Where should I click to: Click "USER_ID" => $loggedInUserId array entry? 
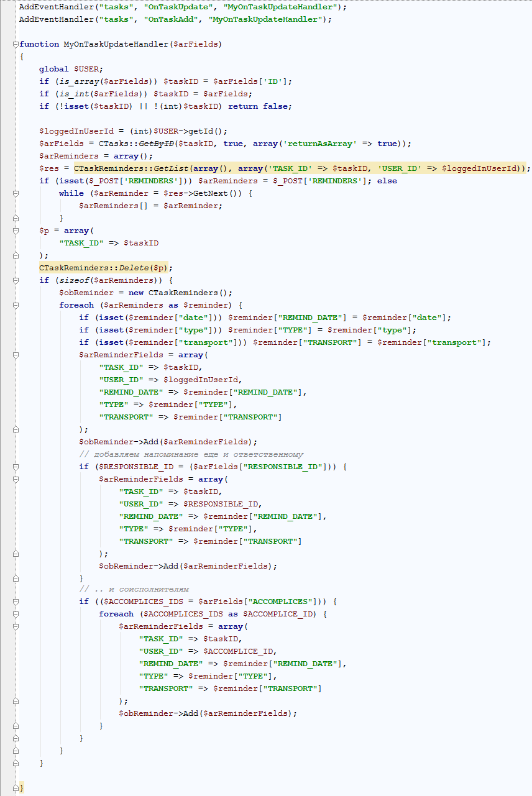pyautogui.click(x=171, y=380)
